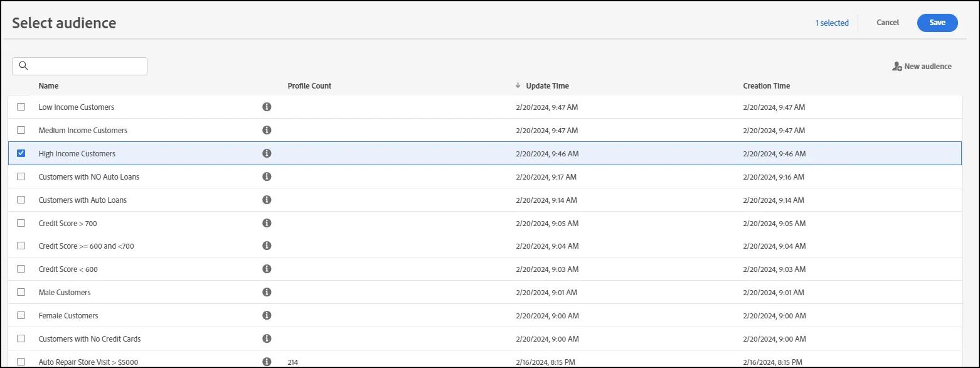Select the Medium Income Customers checkbox

pyautogui.click(x=21, y=130)
